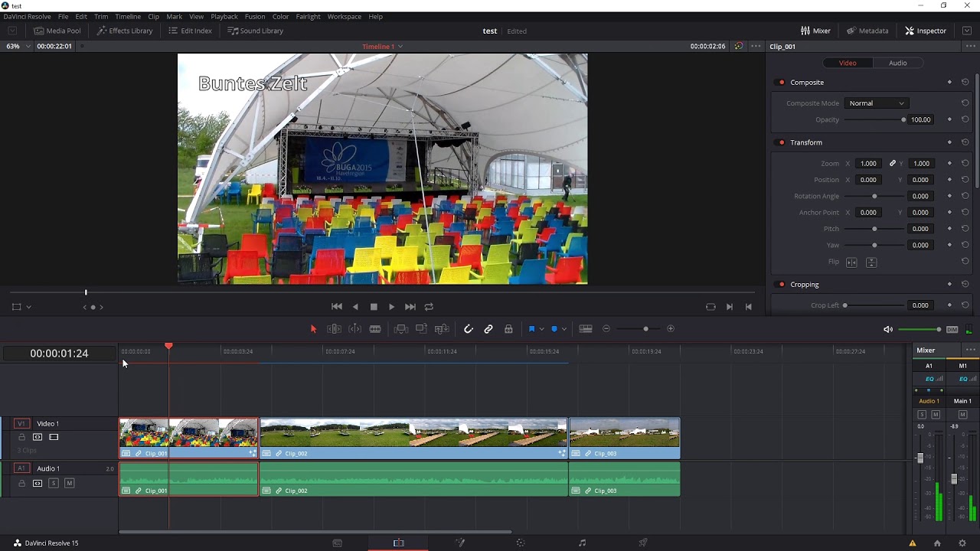Lock the Video 1 track
This screenshot has width=980, height=551.
pyautogui.click(x=21, y=437)
